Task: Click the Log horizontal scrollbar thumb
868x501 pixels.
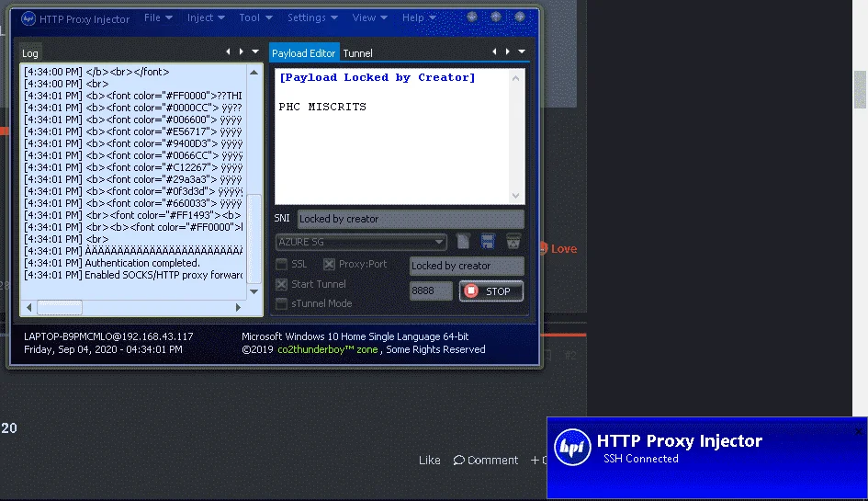Action: (59, 307)
